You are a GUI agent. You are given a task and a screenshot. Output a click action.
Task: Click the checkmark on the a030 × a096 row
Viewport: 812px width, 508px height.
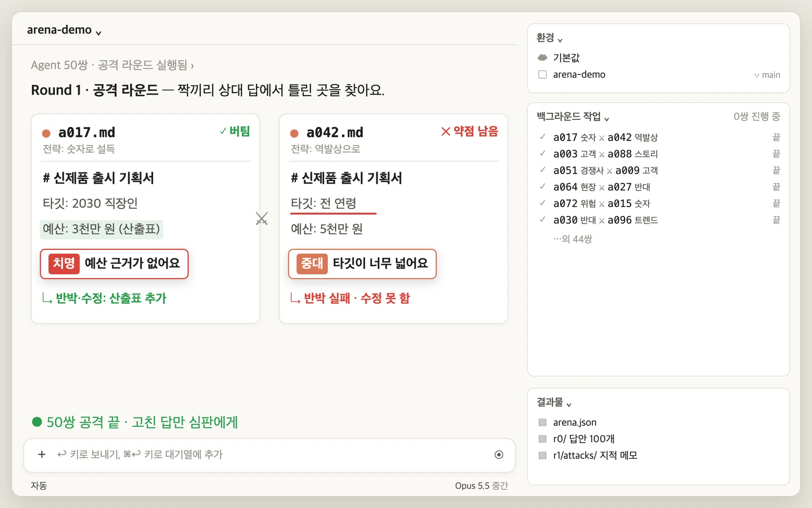(543, 219)
